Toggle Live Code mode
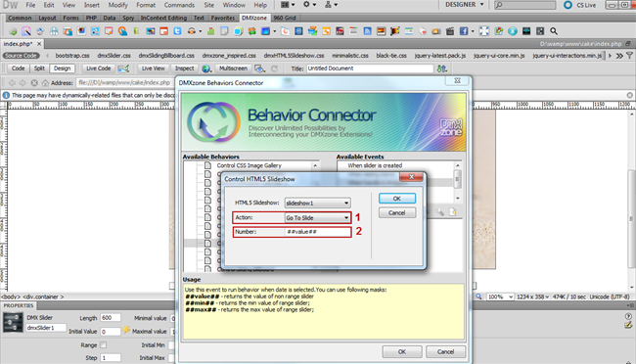 coord(99,68)
